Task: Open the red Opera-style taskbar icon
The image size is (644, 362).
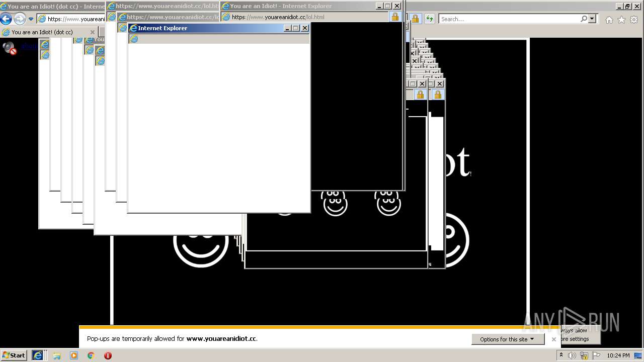Action: [x=108, y=355]
